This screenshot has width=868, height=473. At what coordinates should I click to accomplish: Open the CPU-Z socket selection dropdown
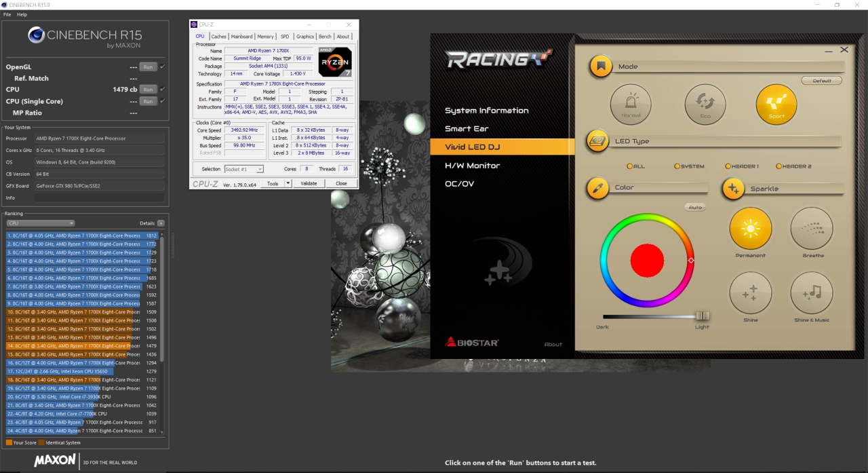pyautogui.click(x=243, y=169)
